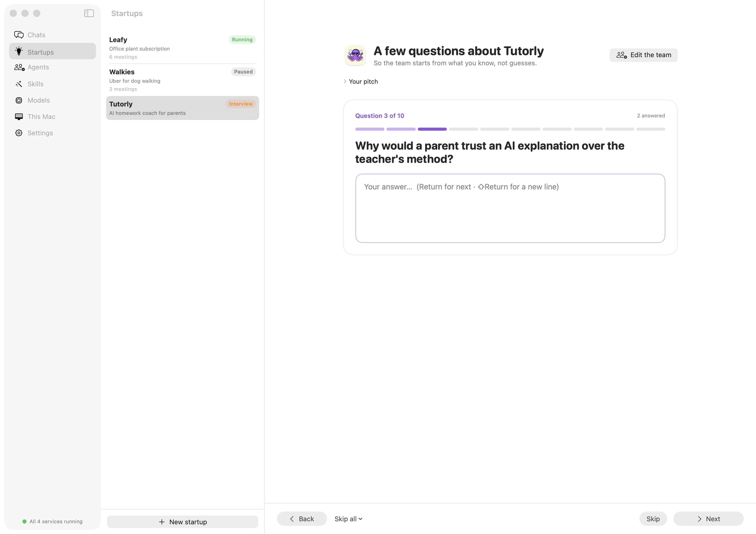Create a New startup
Image resolution: width=756 pixels, height=534 pixels.
(x=182, y=522)
